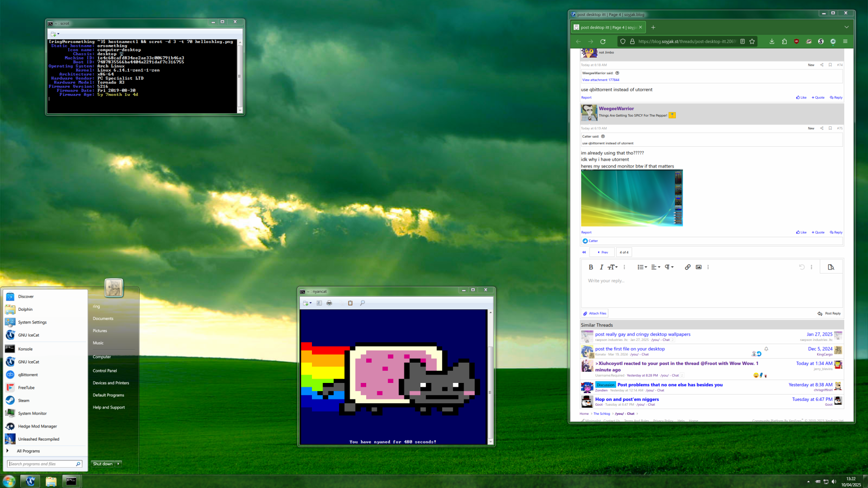Toggle italic in the reply editor
This screenshot has width=868, height=488.
601,267
